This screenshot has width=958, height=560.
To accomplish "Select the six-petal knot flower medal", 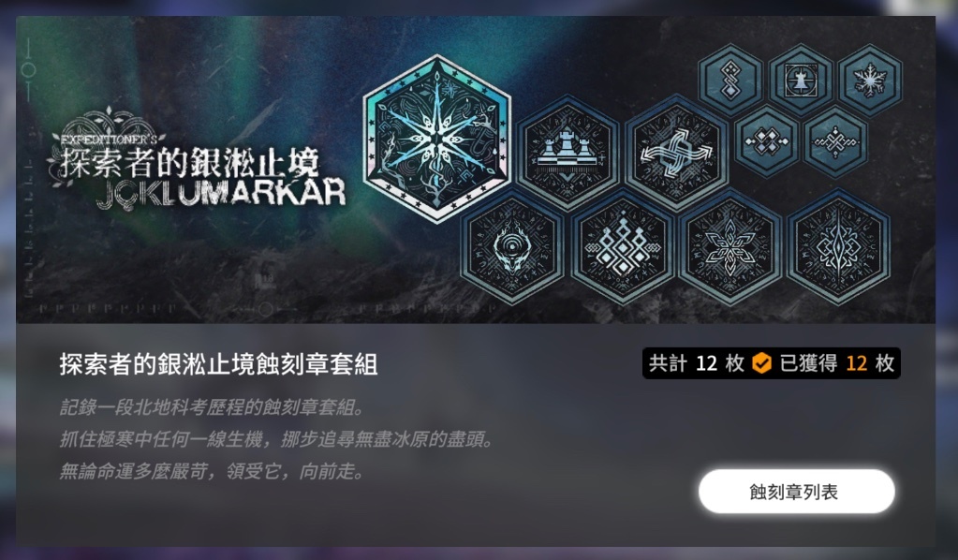I will pos(730,247).
